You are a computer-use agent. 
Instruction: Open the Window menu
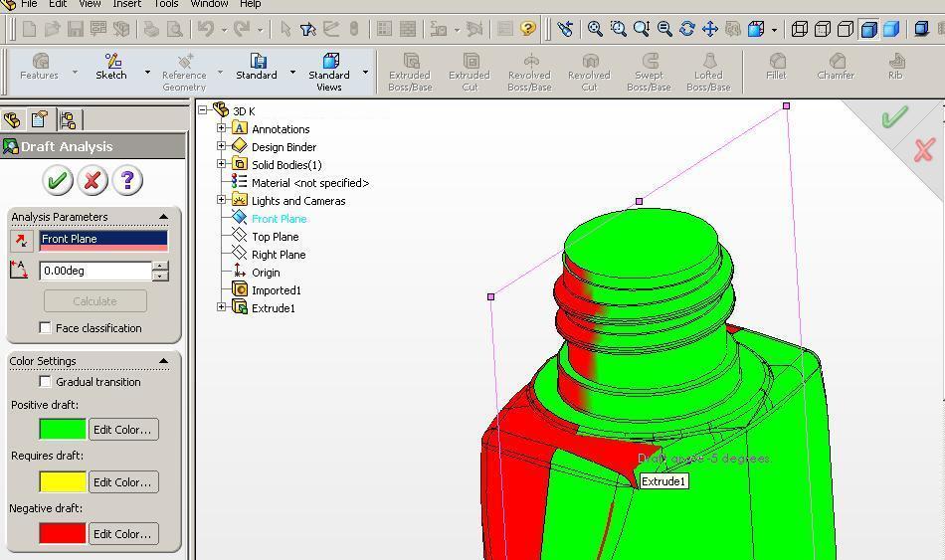(x=209, y=4)
